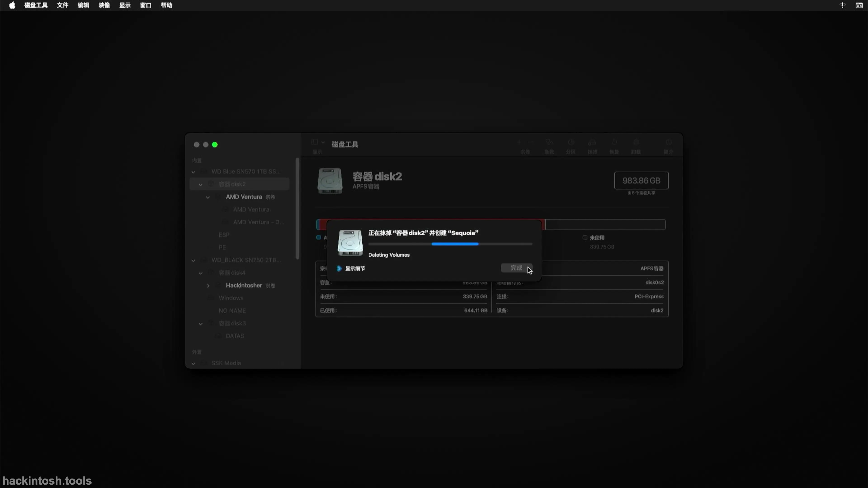Select 容器 disk2 in sidebar
Image resolution: width=868 pixels, height=488 pixels.
click(239, 184)
